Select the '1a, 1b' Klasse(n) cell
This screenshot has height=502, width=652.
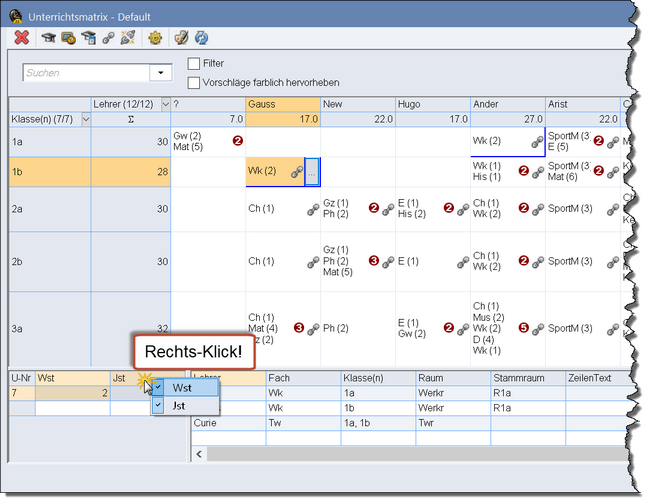tap(378, 423)
